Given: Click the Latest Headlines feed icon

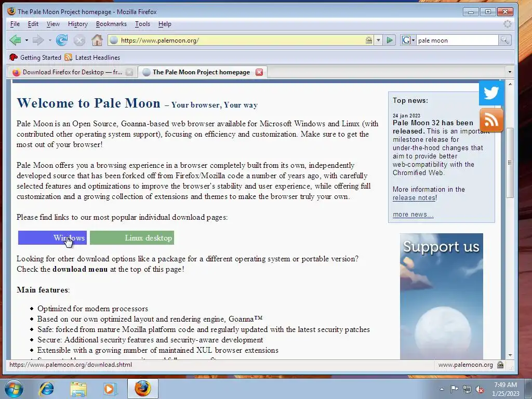Looking at the screenshot, I should pyautogui.click(x=69, y=57).
